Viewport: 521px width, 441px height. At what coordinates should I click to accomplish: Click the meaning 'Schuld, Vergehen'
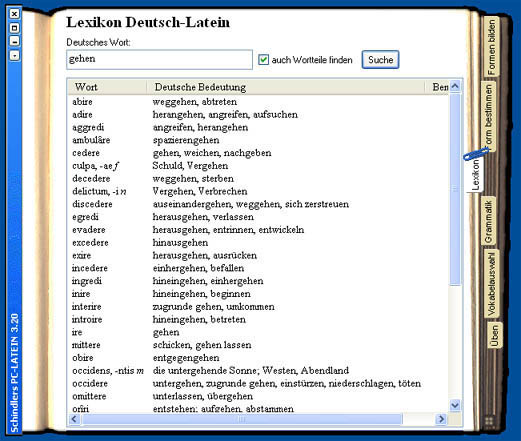pyautogui.click(x=190, y=166)
